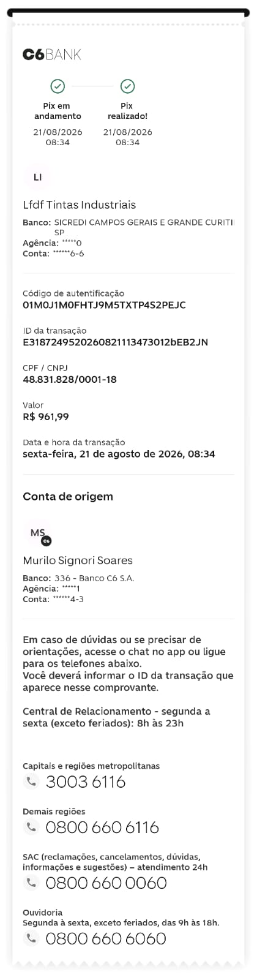Click the LI recipient avatar
Screen dimensions: 257x980
coord(37,178)
